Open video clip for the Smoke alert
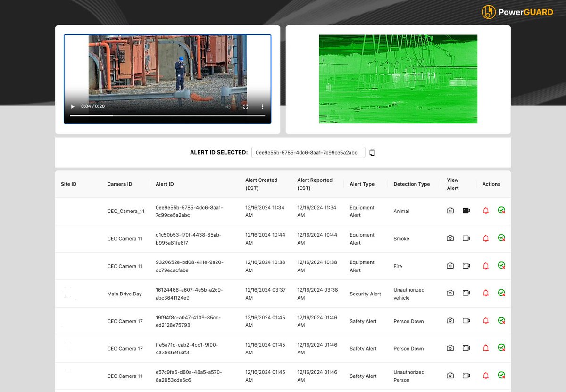The height and width of the screenshot is (392, 566). click(x=466, y=238)
